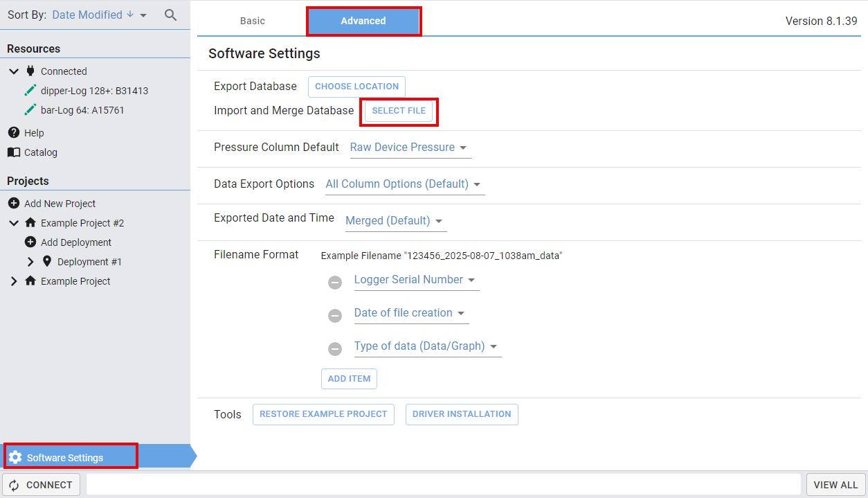Collapse the Connected resources list
Image resolution: width=868 pixels, height=498 pixels.
point(14,71)
